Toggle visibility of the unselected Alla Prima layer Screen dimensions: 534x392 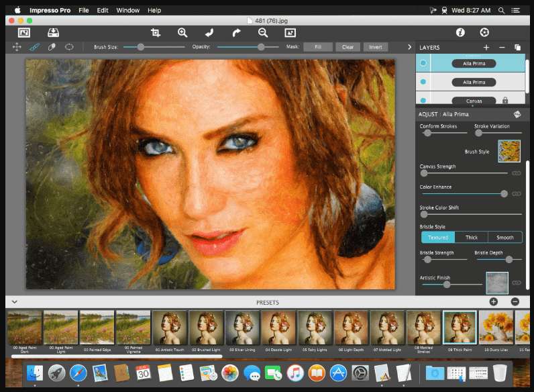[x=423, y=82]
